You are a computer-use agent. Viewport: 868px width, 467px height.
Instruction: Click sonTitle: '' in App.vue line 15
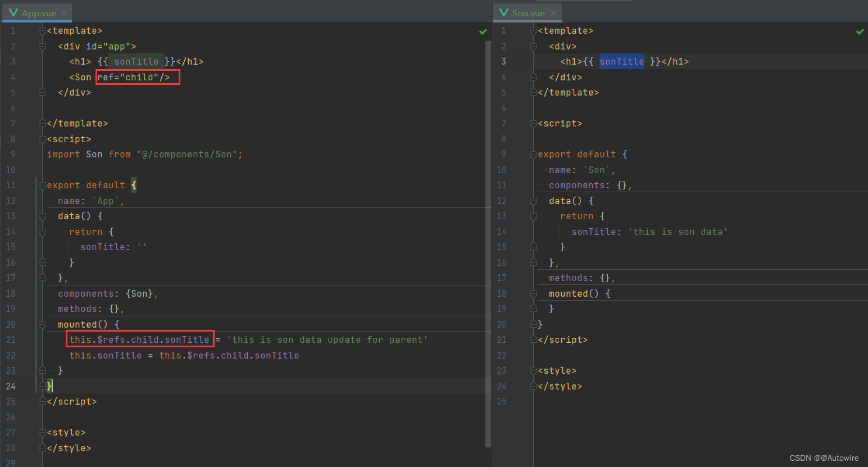113,247
